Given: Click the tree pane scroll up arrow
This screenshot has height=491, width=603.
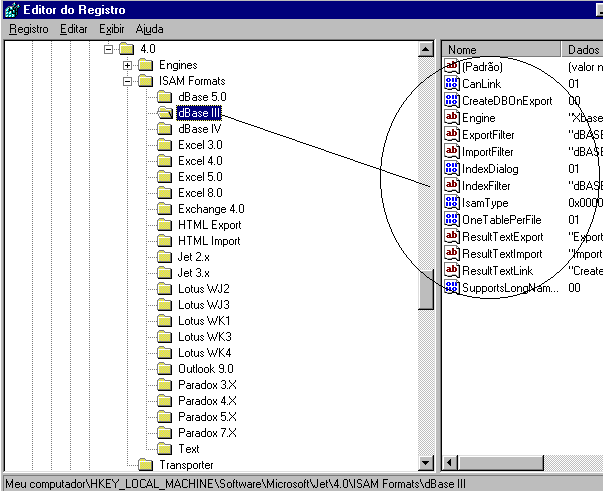Looking at the screenshot, I should 426,49.
